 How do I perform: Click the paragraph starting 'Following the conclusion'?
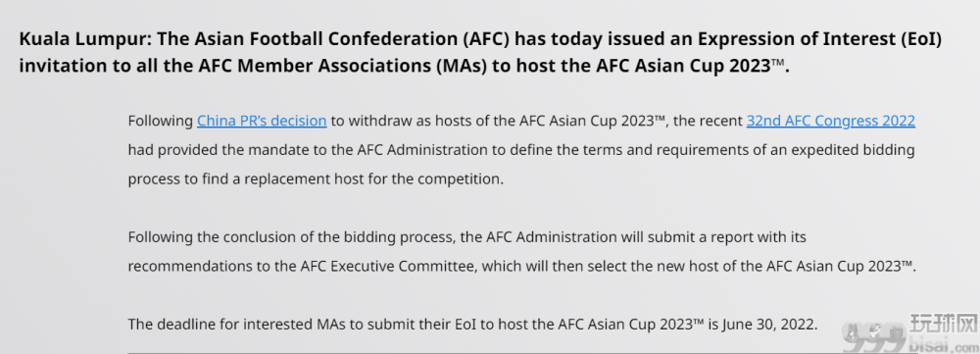pos(522,251)
